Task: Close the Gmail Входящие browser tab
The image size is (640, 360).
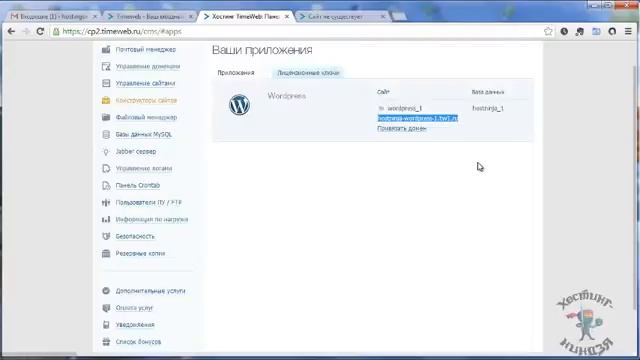Action: [95, 17]
